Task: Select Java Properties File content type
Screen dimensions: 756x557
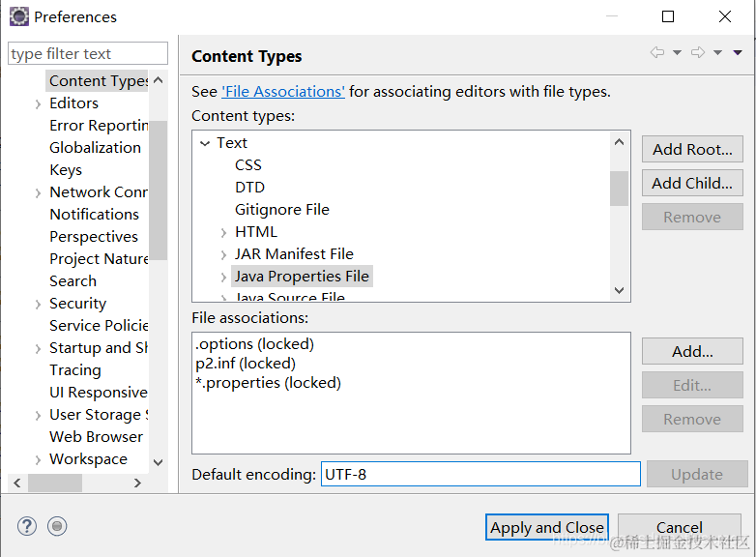Action: click(302, 277)
